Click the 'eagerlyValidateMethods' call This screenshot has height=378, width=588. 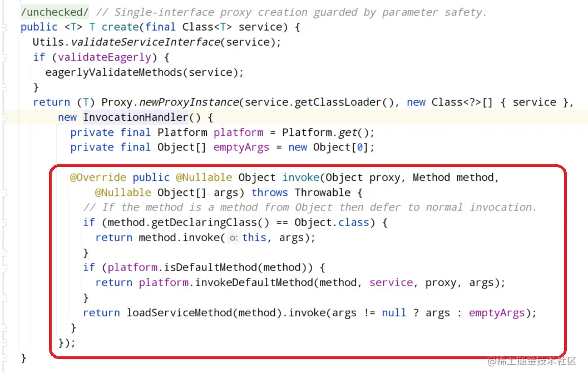113,72
